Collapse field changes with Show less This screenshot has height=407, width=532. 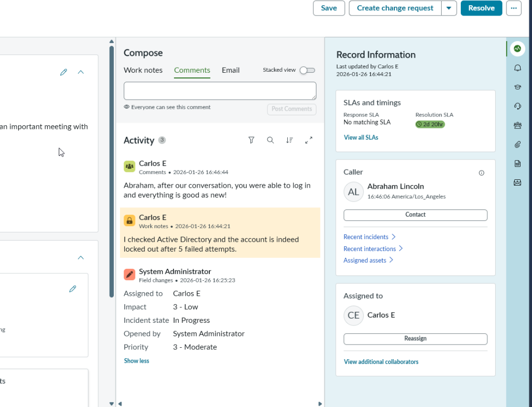(x=137, y=361)
